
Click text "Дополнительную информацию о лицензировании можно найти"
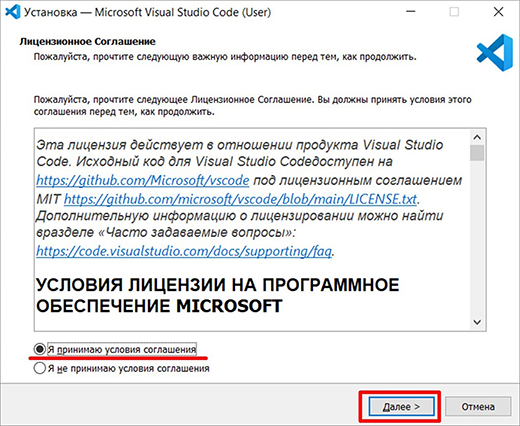pos(240,216)
